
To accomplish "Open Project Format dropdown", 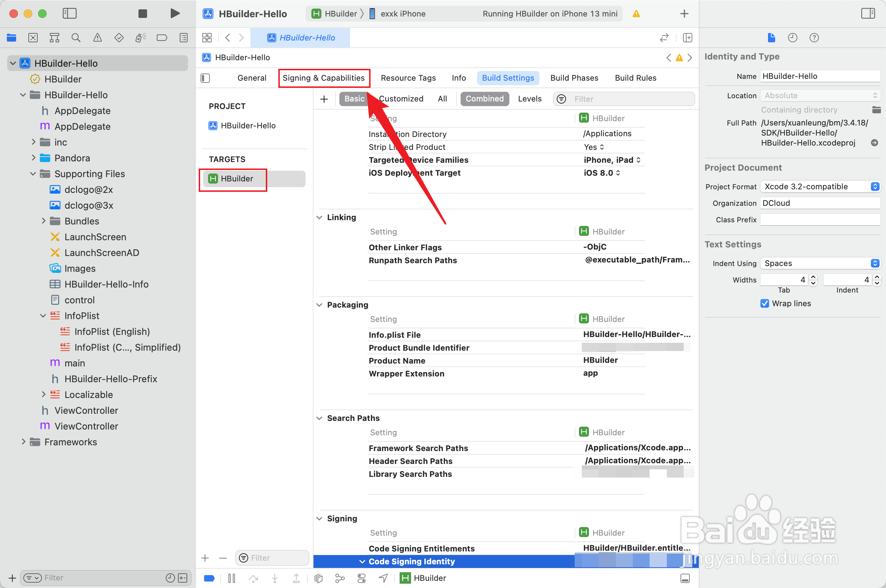I will (820, 186).
